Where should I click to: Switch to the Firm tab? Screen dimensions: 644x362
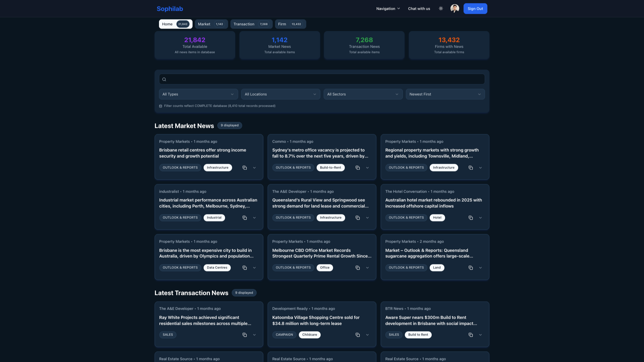290,24
